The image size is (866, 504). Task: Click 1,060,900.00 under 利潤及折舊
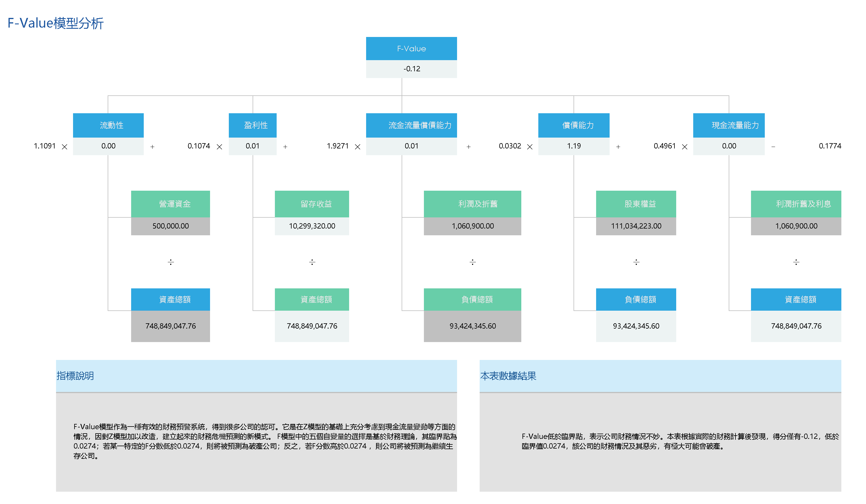click(473, 226)
